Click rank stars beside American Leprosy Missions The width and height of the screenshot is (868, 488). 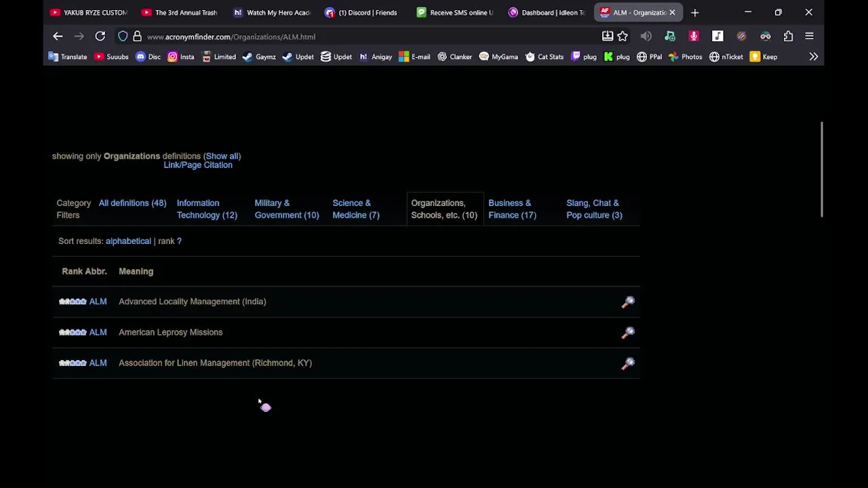click(x=73, y=333)
